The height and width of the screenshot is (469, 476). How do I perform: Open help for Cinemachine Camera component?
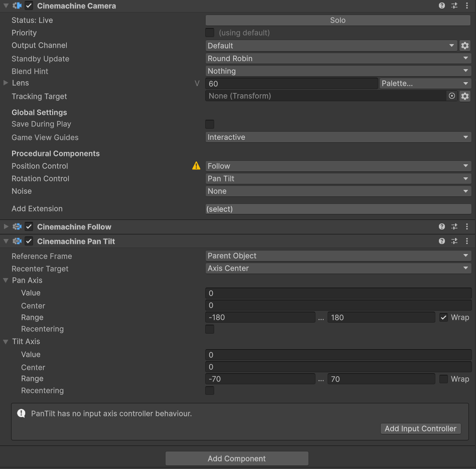coord(442,6)
